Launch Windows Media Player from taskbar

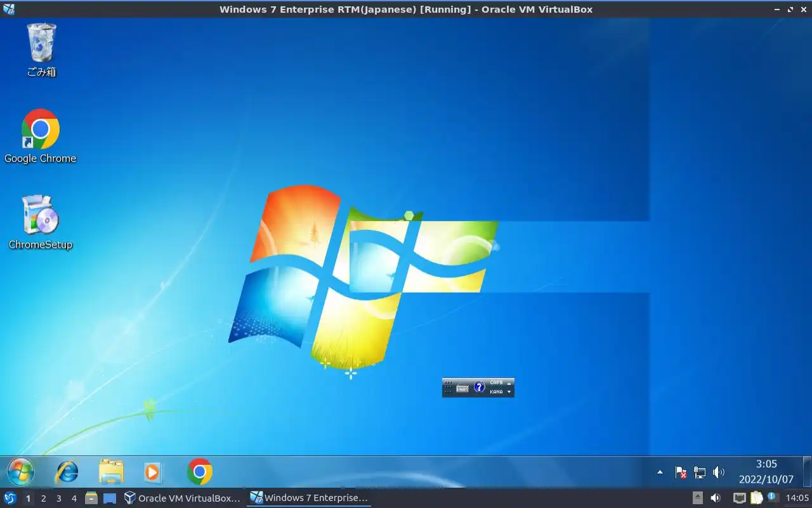pos(152,472)
